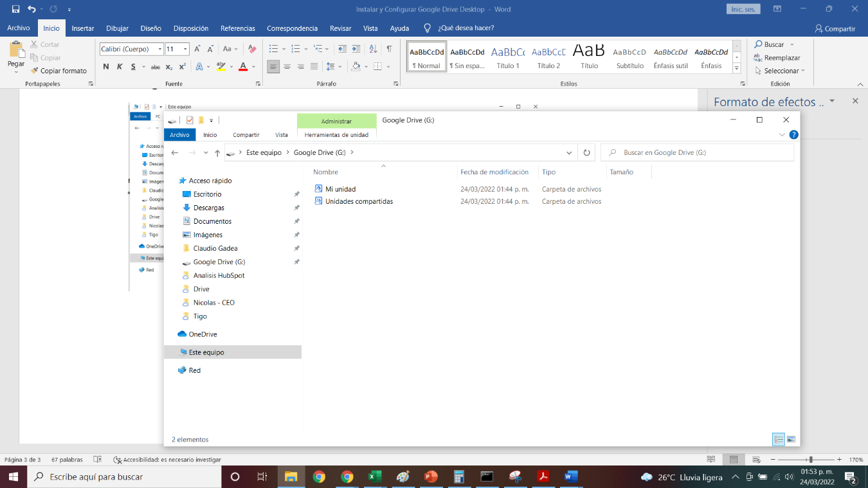868x488 pixels.
Task: Open Seleccionar dropdown in Word
Action: tap(779, 71)
